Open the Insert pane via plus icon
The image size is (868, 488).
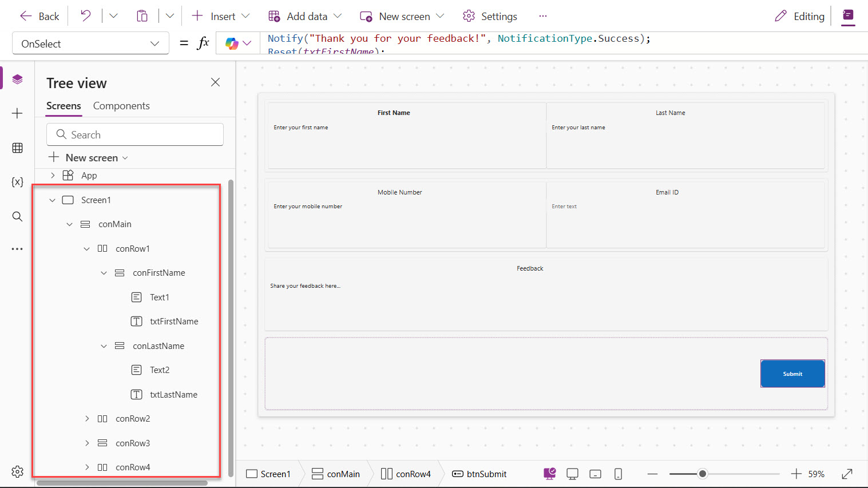tap(17, 113)
